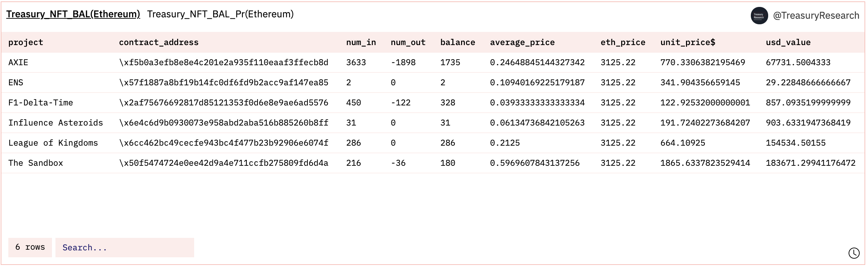The image size is (868, 267).
Task: Sort by the num_in column header
Action: click(x=361, y=42)
